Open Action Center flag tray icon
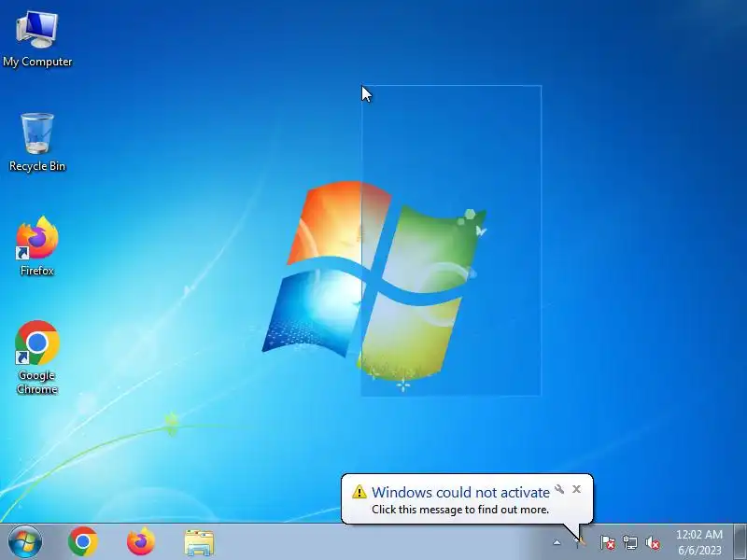This screenshot has width=747, height=560. pos(607,542)
